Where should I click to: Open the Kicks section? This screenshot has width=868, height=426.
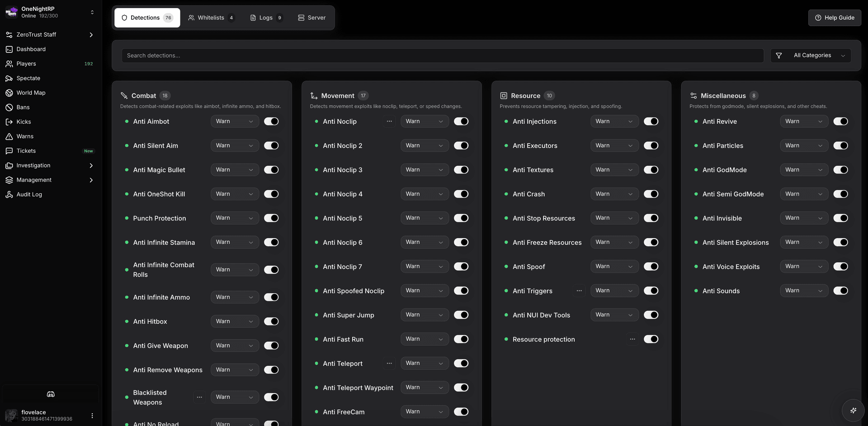click(x=50, y=122)
